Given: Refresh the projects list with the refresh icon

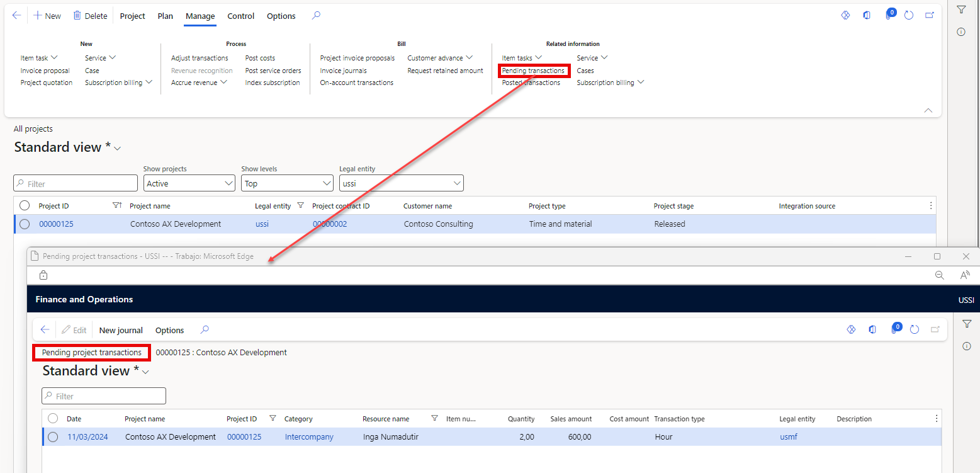Looking at the screenshot, I should (x=909, y=15).
